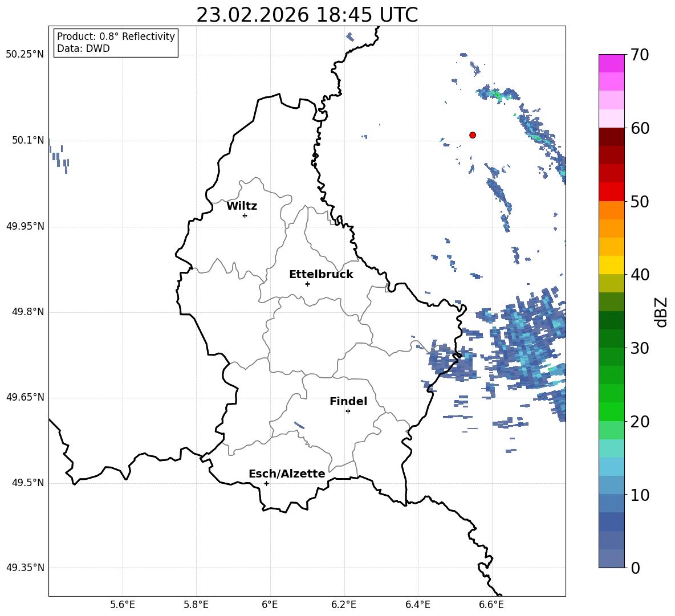
Task: Click the 49.8°N latitude label
Action: coord(27,312)
